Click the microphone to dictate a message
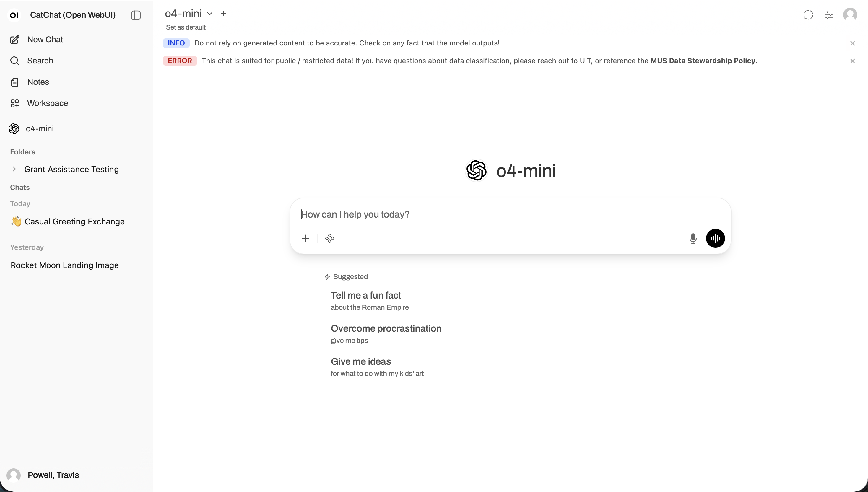This screenshot has width=868, height=492. [x=693, y=238]
